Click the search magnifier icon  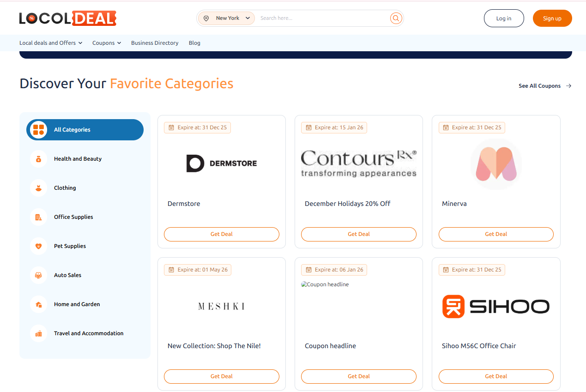[396, 18]
